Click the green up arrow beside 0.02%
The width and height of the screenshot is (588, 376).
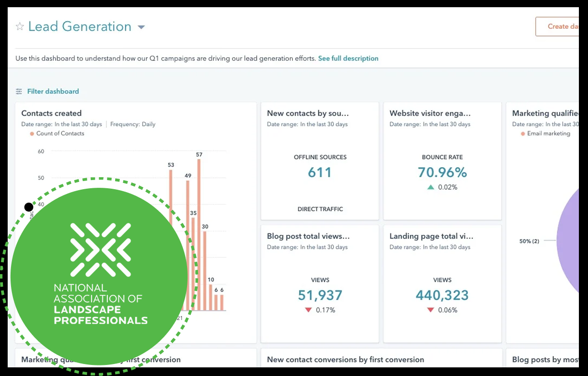431,187
